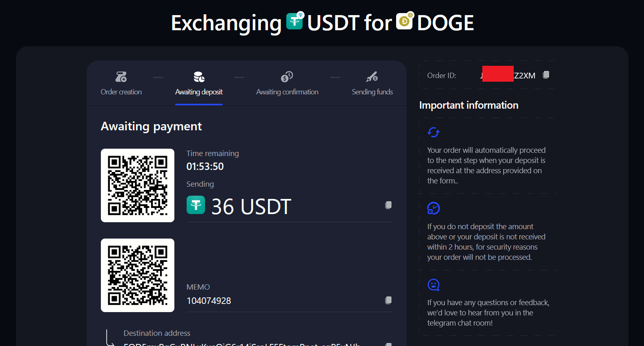This screenshot has width=644, height=346.
Task: Select the Awaiting deposit step label
Action: [199, 92]
